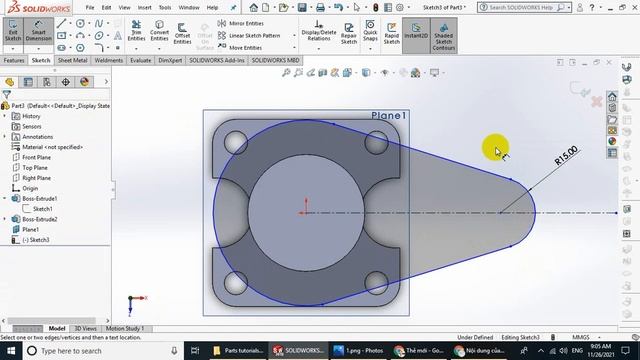Select the Ellipse sketch tool
640x360 pixels.
pos(99,36)
